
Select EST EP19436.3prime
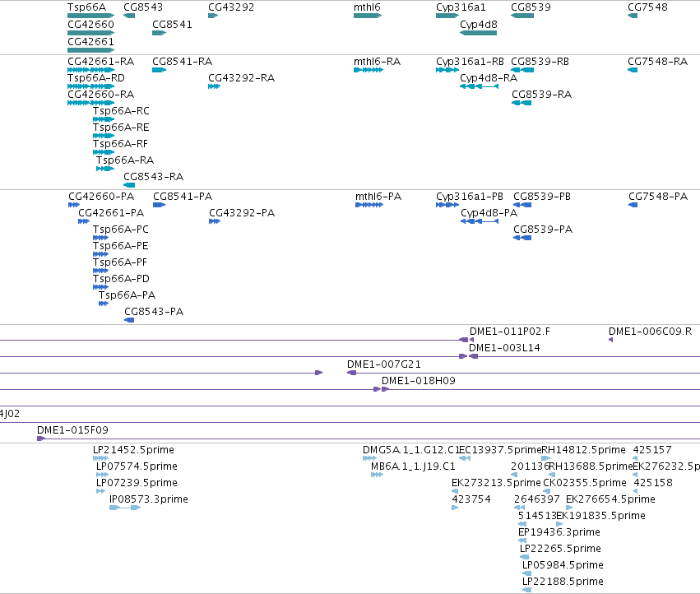point(522,541)
